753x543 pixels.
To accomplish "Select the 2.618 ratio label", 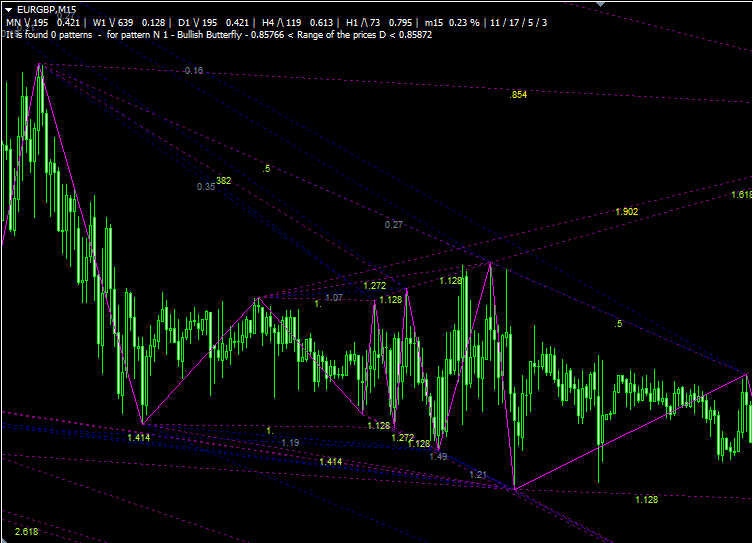I will coord(27,530).
